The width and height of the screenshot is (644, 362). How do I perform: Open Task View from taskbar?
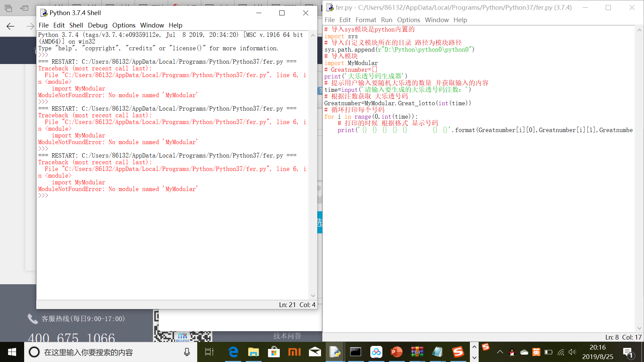pyautogui.click(x=209, y=352)
